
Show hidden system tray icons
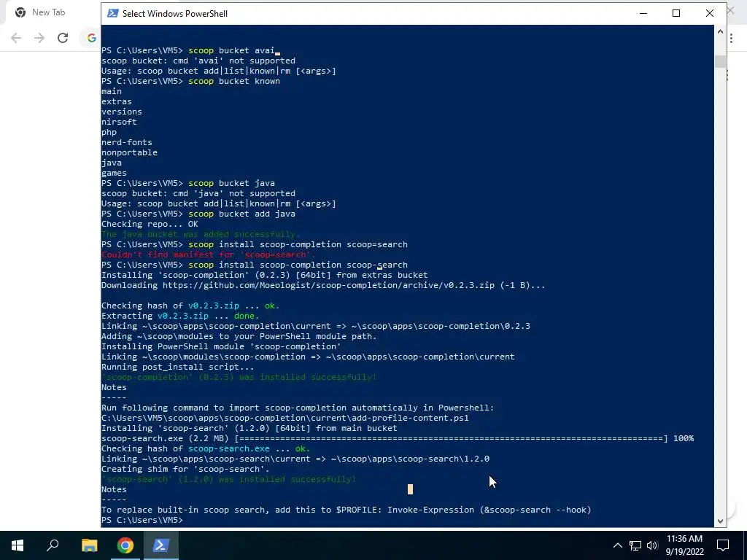pyautogui.click(x=617, y=545)
